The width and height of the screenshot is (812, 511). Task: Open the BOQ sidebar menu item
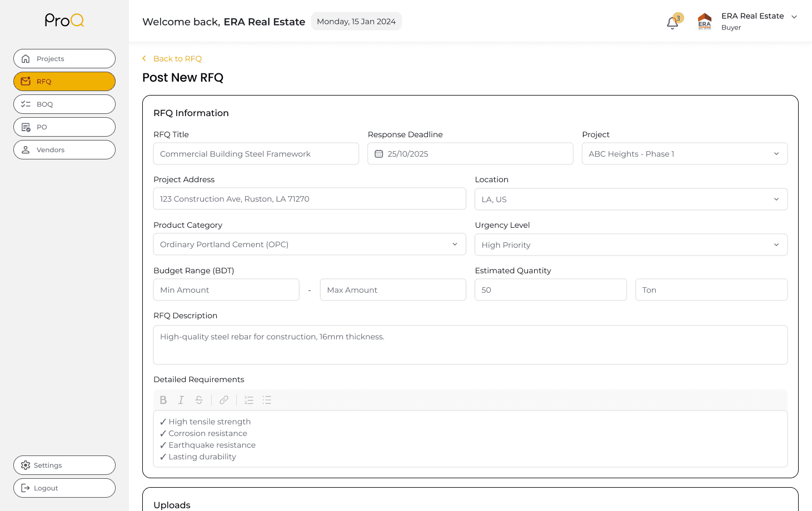64,104
